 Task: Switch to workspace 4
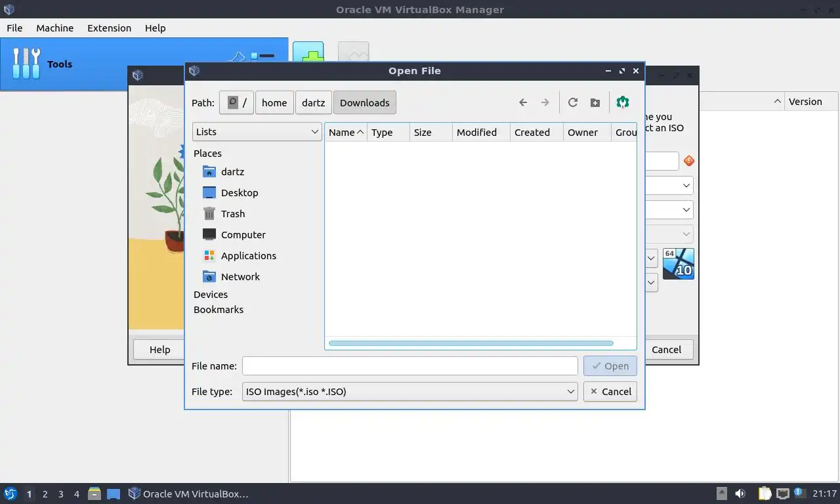pos(76,494)
